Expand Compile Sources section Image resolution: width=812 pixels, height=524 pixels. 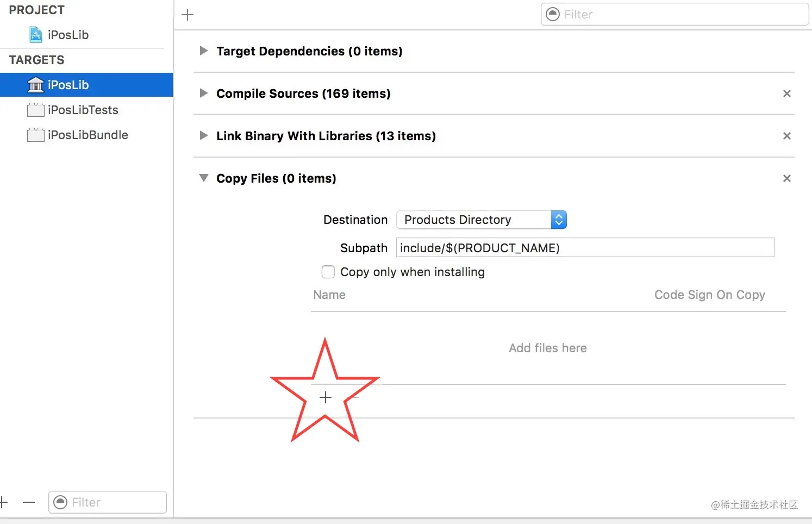(204, 93)
